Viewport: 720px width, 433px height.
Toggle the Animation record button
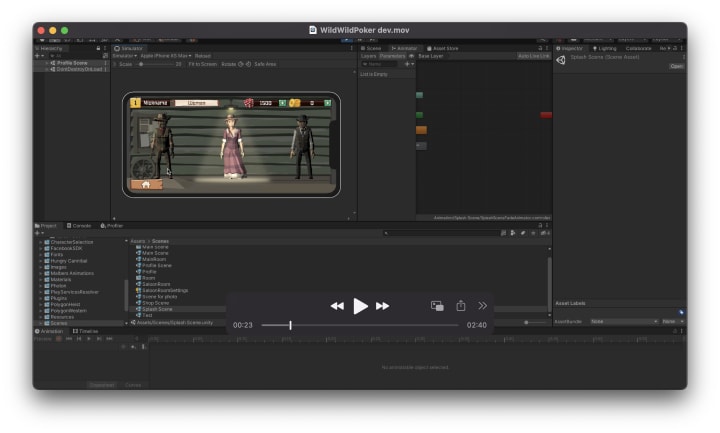click(x=59, y=339)
